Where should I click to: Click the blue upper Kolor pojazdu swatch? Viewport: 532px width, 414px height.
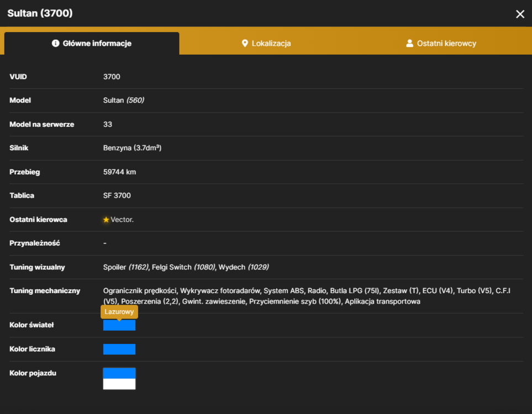pos(119,373)
